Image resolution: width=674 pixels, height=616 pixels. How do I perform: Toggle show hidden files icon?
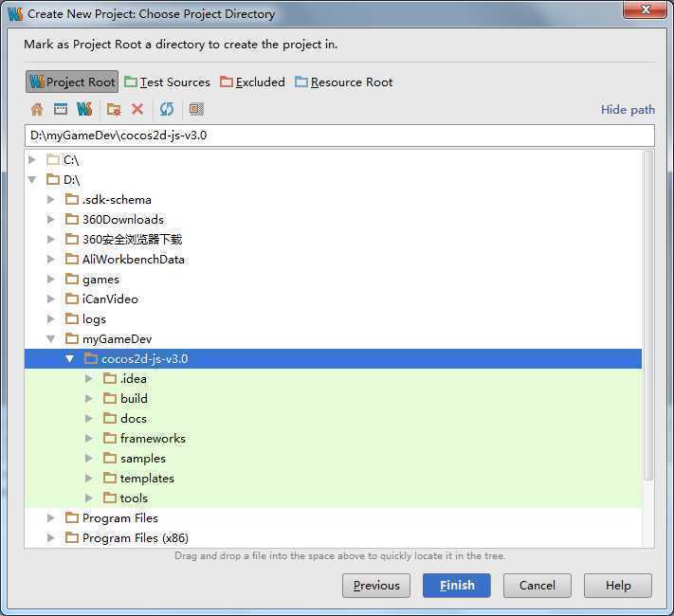[x=196, y=109]
